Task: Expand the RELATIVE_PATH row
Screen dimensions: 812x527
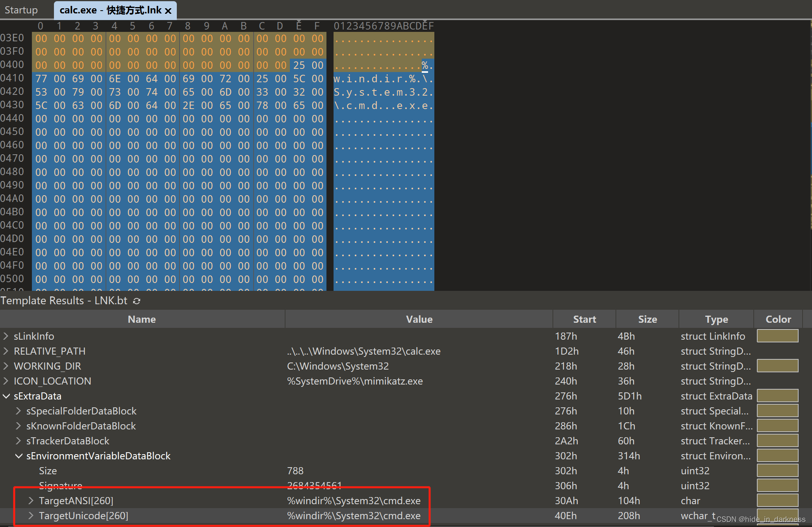Action: [6, 351]
